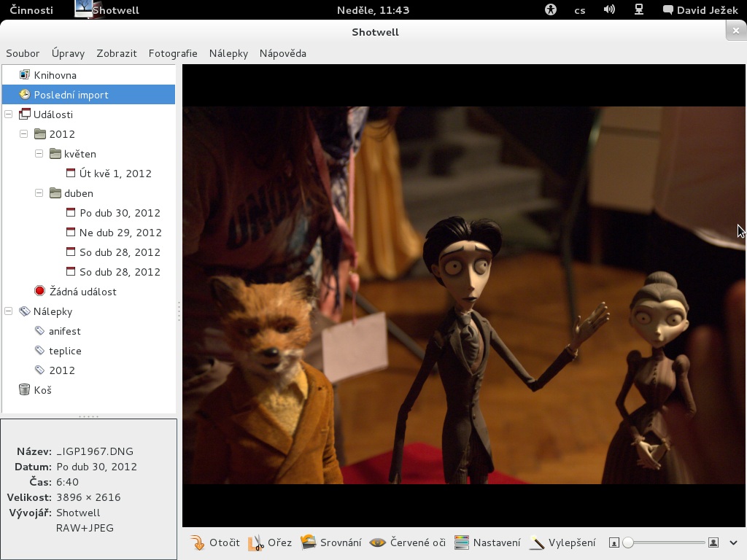Select the second So dub 28, 2012 event
The width and height of the screenshot is (747, 560).
point(120,271)
